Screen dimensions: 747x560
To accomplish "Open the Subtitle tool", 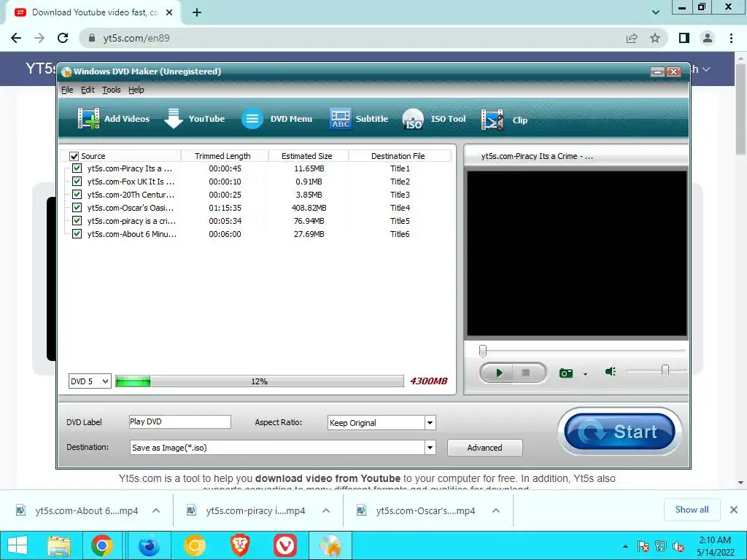I will [359, 119].
